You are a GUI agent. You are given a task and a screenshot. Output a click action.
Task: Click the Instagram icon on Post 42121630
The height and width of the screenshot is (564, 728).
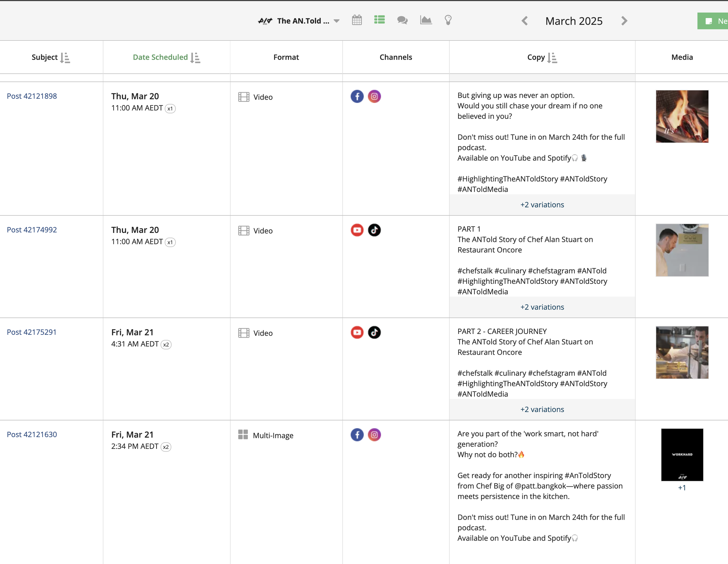coord(374,435)
